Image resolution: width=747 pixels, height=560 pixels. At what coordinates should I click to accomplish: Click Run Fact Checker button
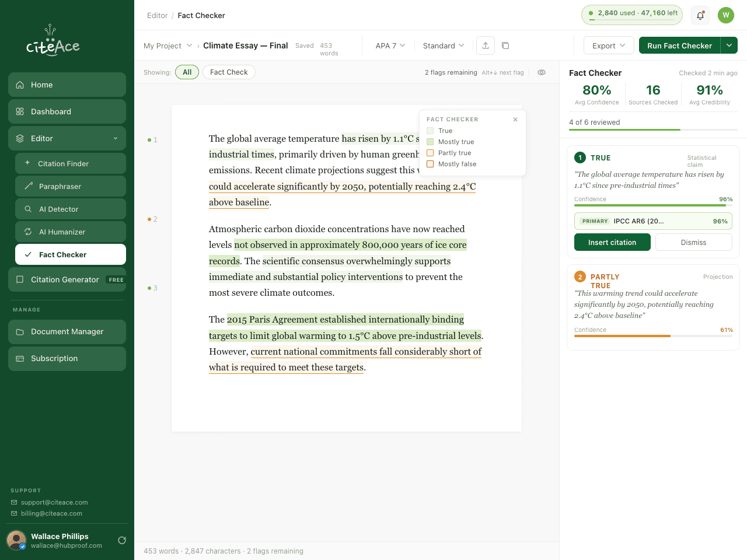[679, 45]
